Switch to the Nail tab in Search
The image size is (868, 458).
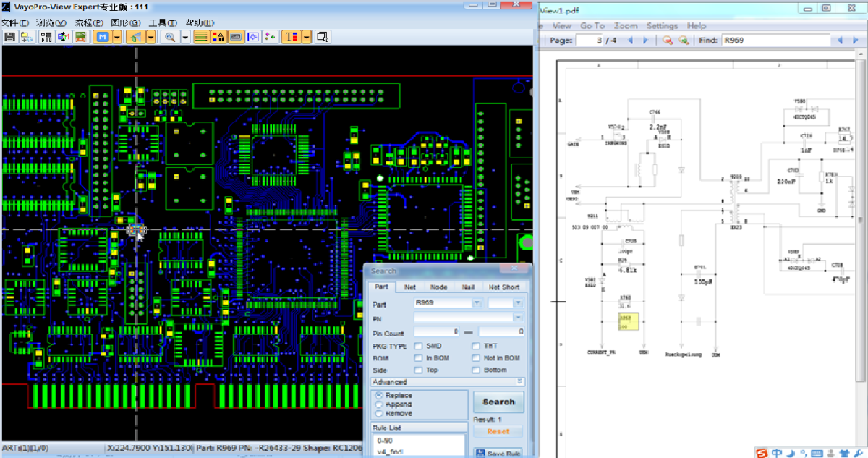[x=468, y=287]
